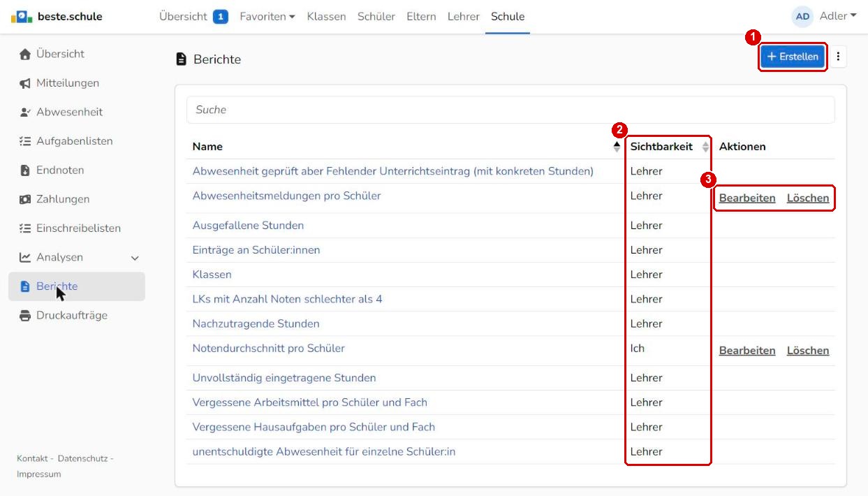868x496 pixels.
Task: Go to the Eltern tab
Action: pos(421,16)
